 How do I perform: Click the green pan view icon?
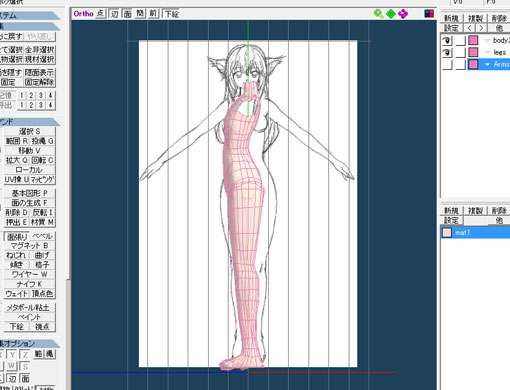tap(391, 14)
